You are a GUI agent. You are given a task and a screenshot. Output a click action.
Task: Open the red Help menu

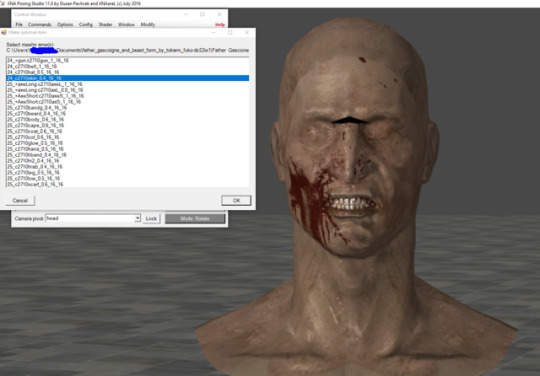click(x=220, y=24)
